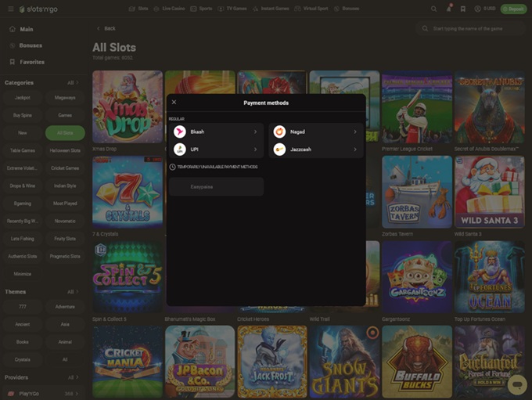The height and width of the screenshot is (400, 532).
Task: Open the live chat support bubble
Action: click(x=516, y=384)
